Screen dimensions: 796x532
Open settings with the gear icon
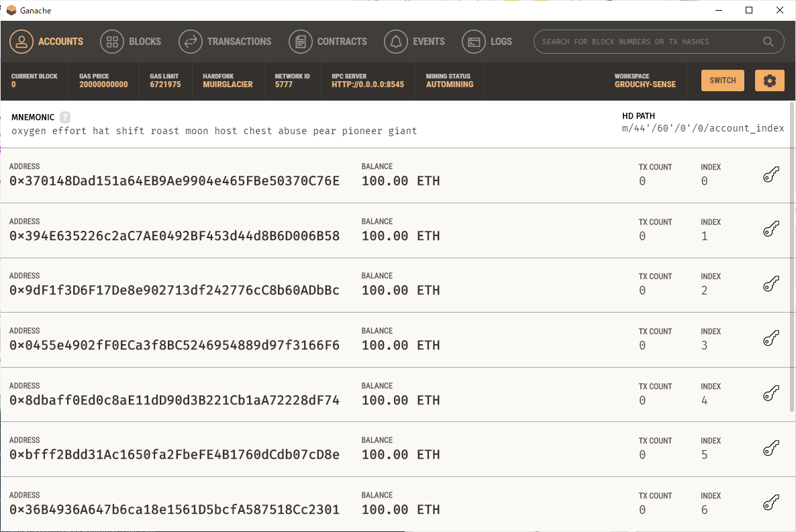[x=770, y=81]
